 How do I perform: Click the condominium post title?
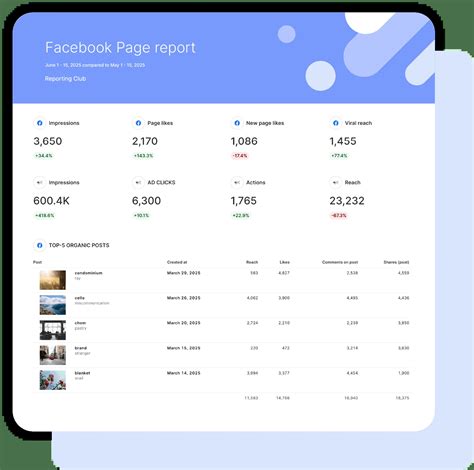(88, 273)
